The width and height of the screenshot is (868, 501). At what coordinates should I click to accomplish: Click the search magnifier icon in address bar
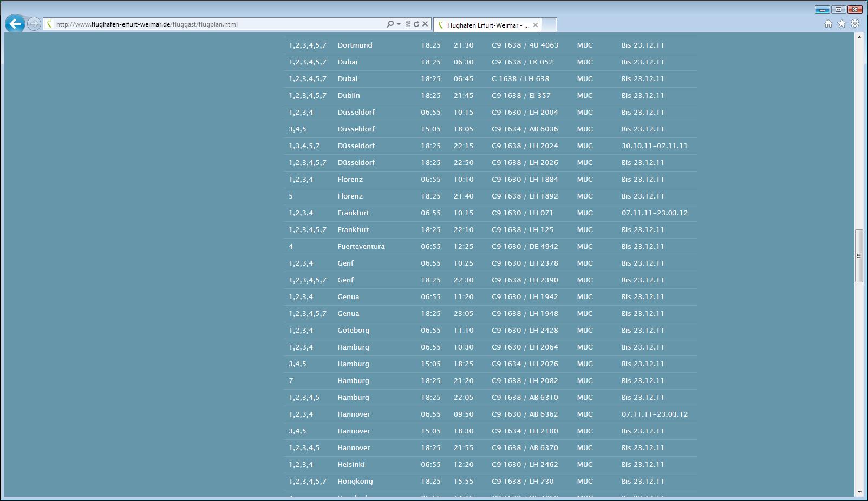pos(390,24)
